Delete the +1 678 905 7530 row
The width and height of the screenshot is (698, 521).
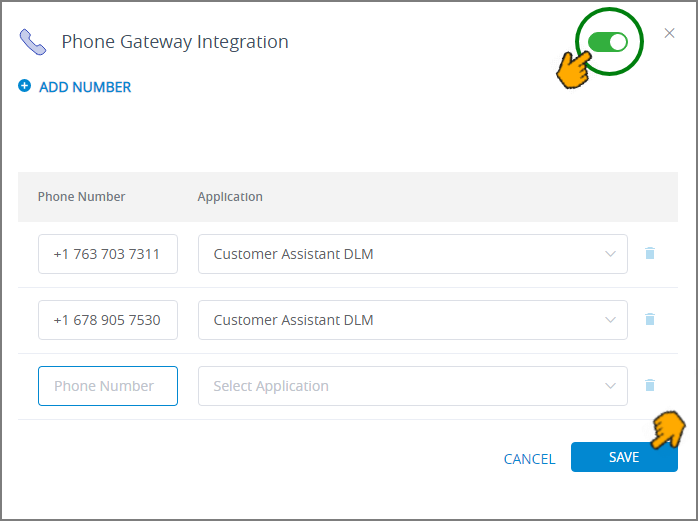pos(650,319)
